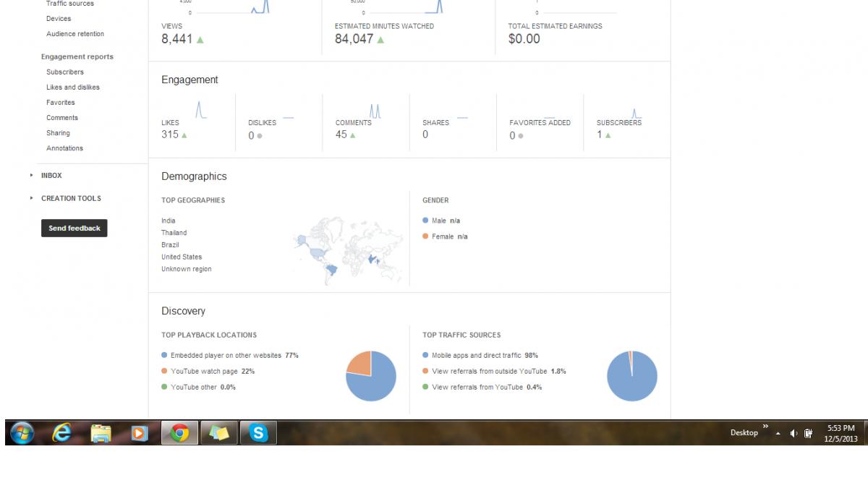Select Brazil in top geographies

click(170, 245)
